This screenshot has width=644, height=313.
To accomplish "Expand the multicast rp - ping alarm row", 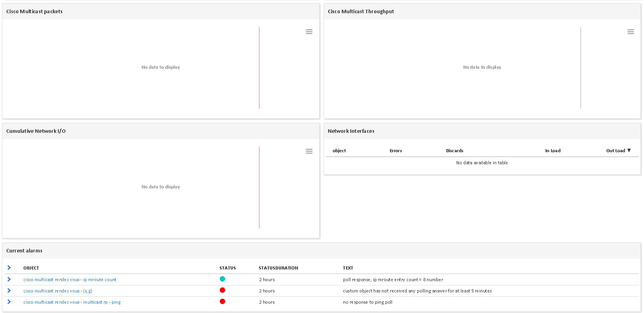I will pos(9,302).
